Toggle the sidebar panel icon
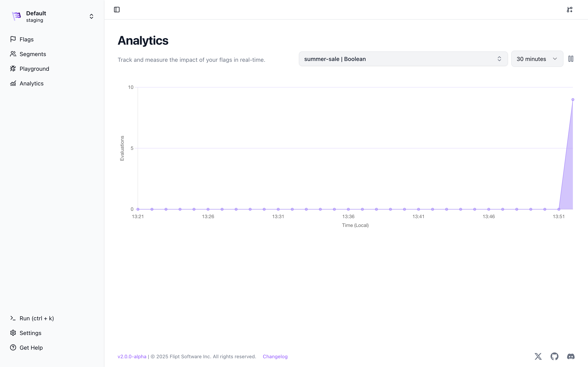Image resolution: width=588 pixels, height=367 pixels. 117,10
